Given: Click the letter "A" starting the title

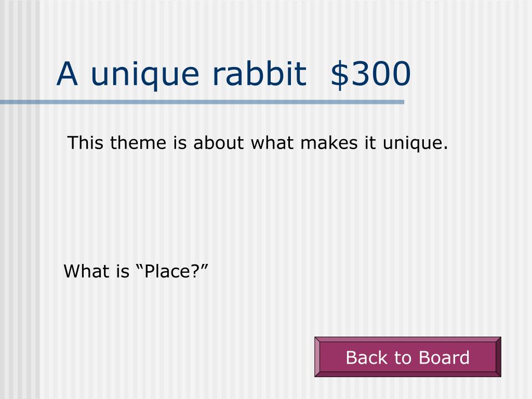Looking at the screenshot, I should click(x=67, y=74).
